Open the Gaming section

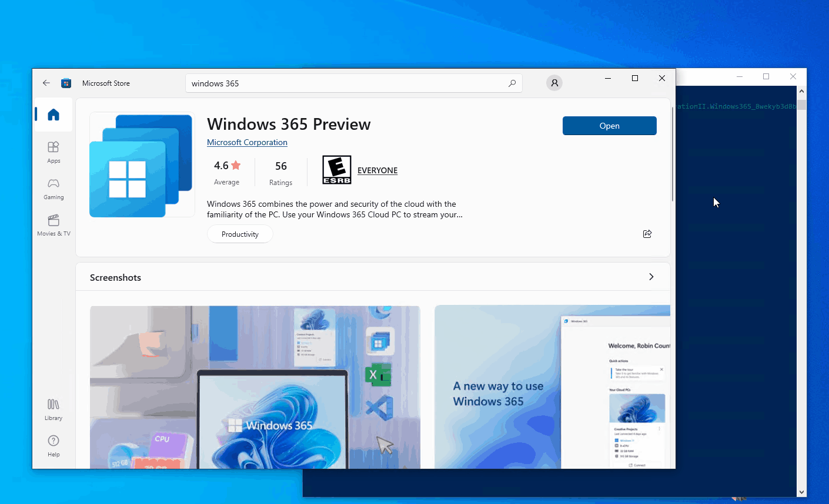54,189
